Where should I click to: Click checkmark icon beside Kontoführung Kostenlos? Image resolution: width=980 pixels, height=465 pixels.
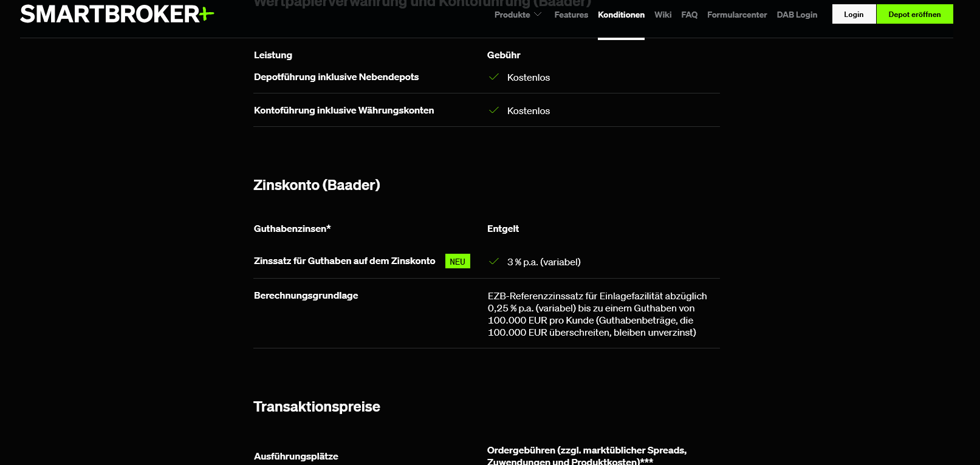[x=494, y=110]
